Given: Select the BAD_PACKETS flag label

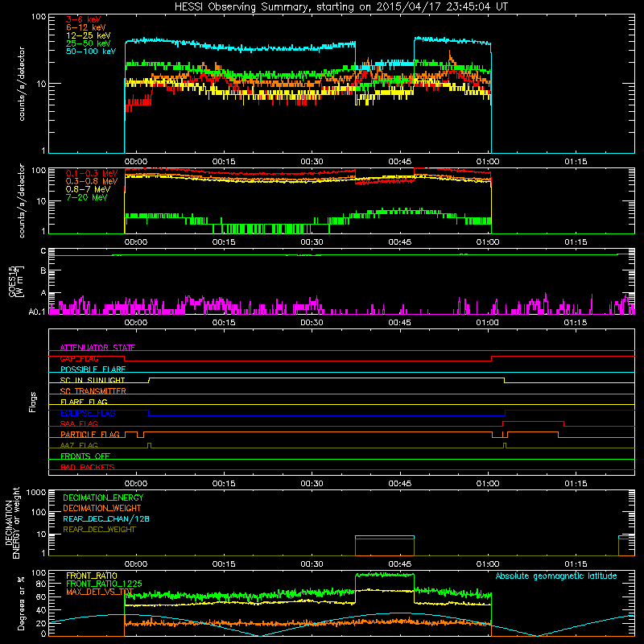Looking at the screenshot, I should [88, 468].
